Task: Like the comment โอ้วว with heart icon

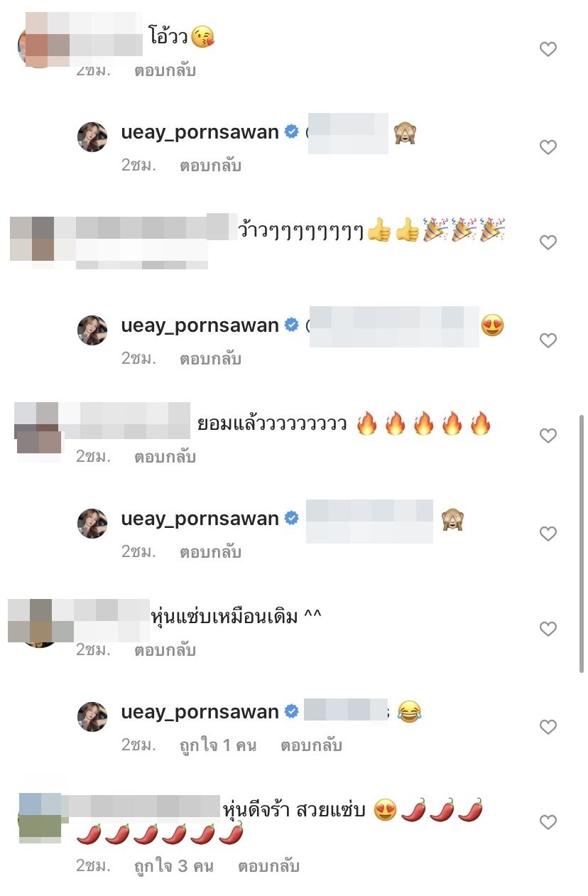Action: tap(548, 49)
